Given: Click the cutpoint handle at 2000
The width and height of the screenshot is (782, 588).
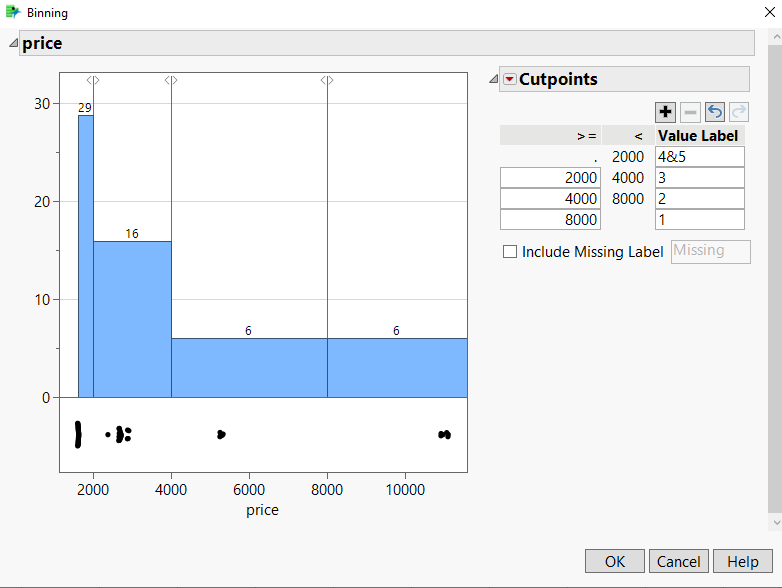Looking at the screenshot, I should point(93,80).
